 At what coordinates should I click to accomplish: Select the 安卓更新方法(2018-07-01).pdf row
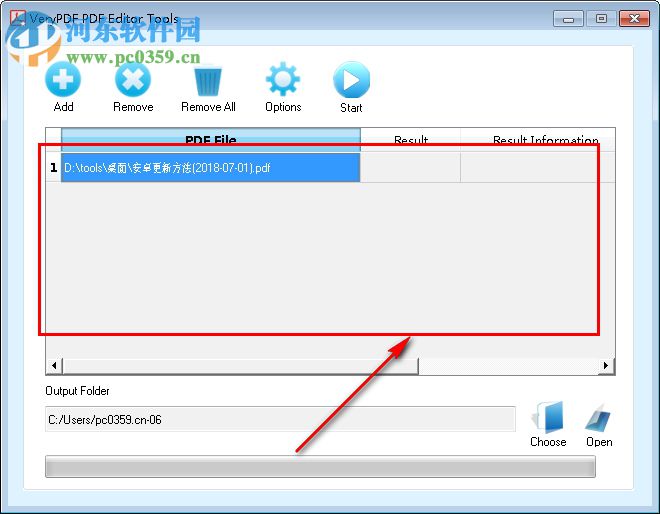[210, 168]
